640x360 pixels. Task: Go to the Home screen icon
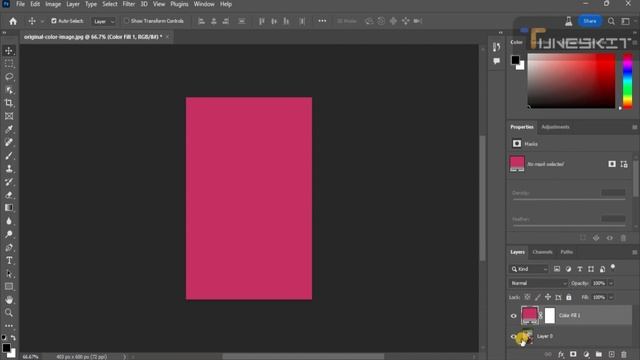(x=13, y=21)
